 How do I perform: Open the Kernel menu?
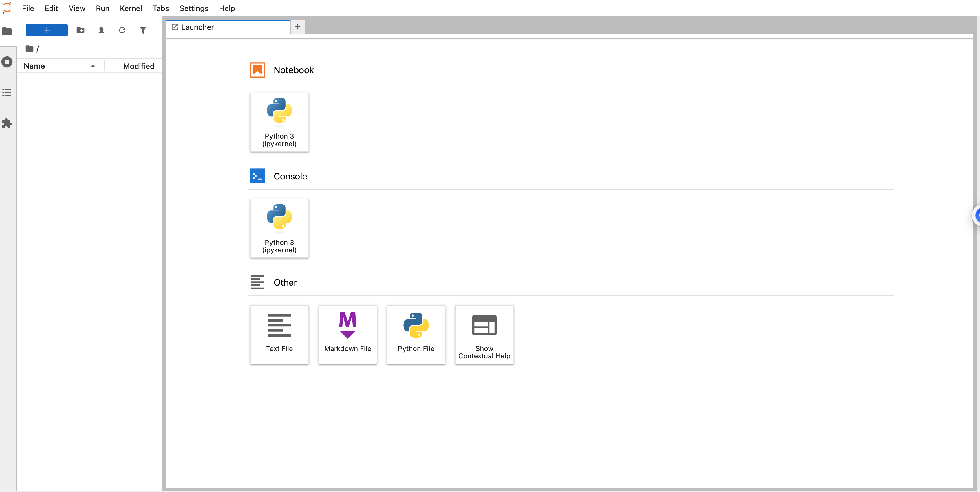coord(131,8)
